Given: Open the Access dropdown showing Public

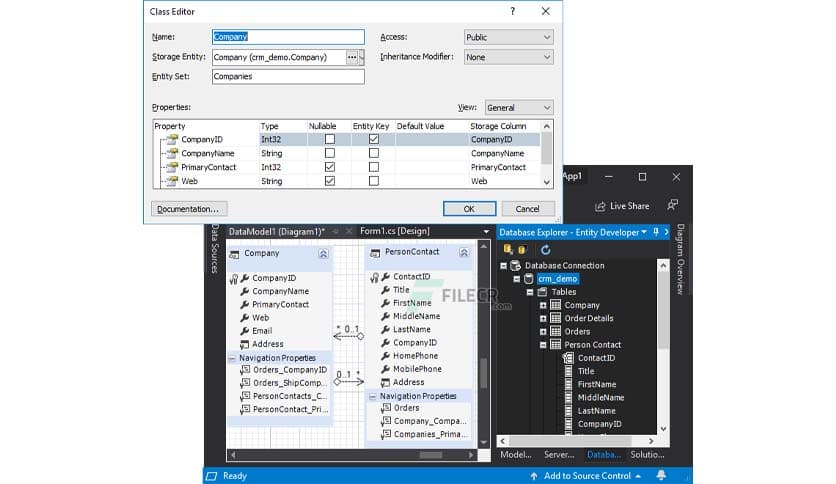Looking at the screenshot, I should (x=508, y=37).
